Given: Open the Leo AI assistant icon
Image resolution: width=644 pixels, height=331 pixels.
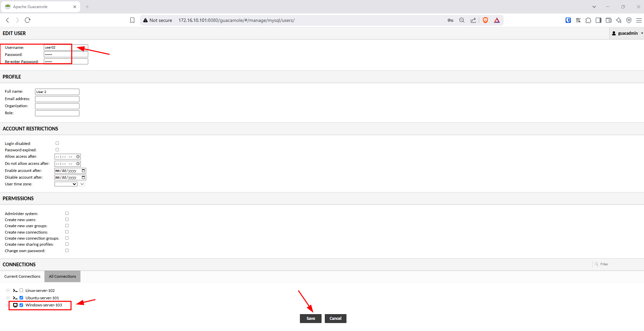Looking at the screenshot, I should click(x=618, y=20).
